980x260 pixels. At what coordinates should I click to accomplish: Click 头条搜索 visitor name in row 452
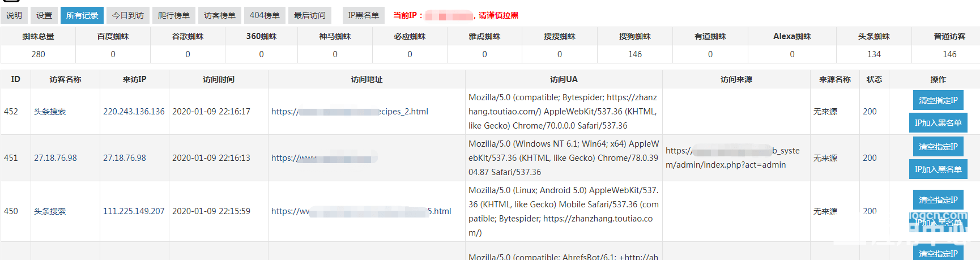click(50, 112)
